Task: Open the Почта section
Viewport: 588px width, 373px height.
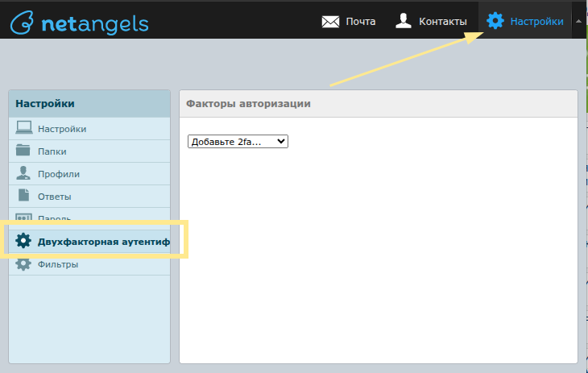Action: pyautogui.click(x=360, y=22)
